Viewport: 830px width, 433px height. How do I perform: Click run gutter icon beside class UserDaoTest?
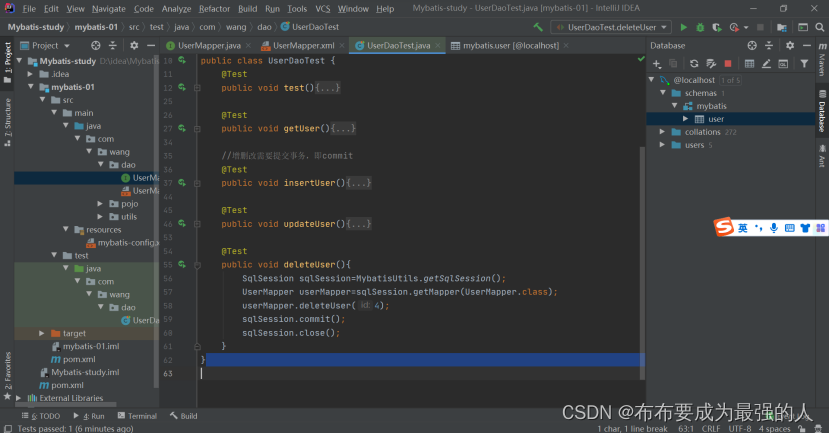point(182,60)
